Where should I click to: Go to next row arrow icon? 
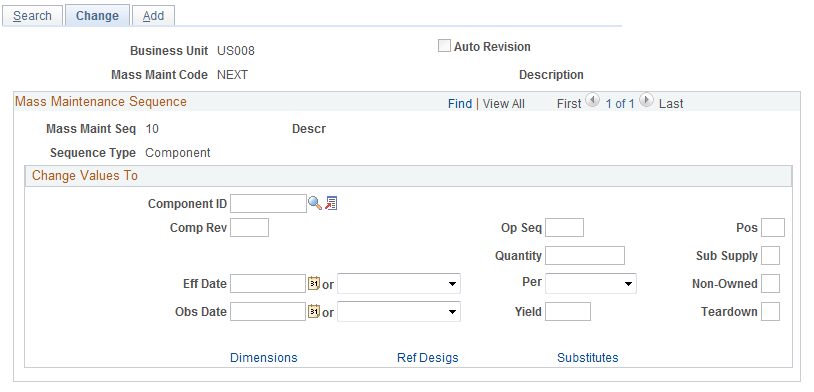click(x=646, y=100)
